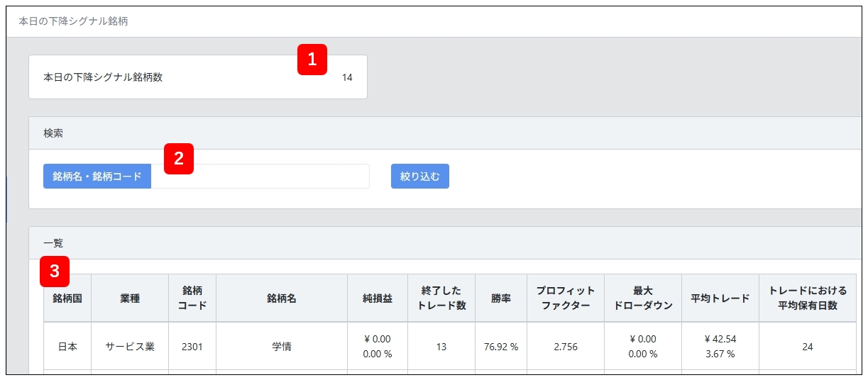Click the 銘柄名 column header

tap(282, 298)
